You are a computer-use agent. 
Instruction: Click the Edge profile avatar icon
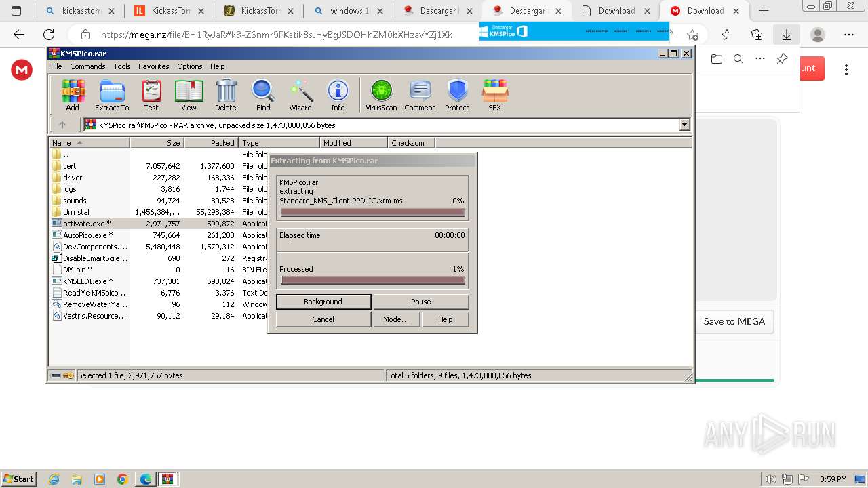pos(818,35)
